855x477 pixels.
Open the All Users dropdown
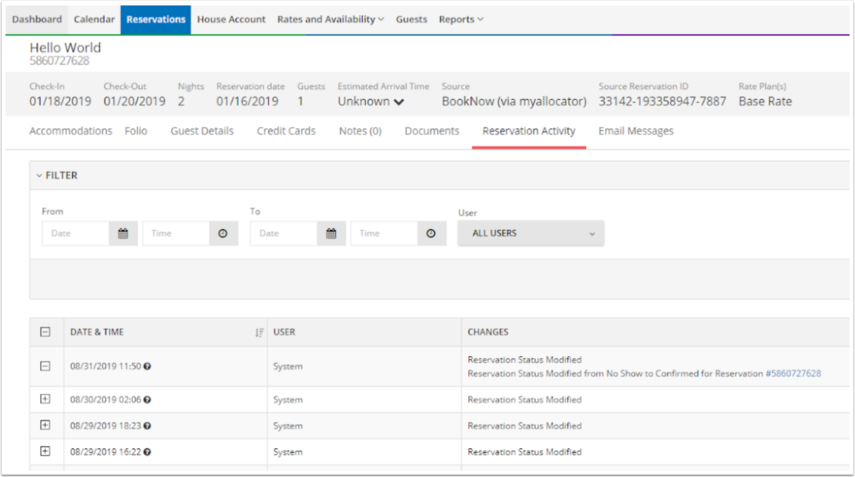point(530,233)
